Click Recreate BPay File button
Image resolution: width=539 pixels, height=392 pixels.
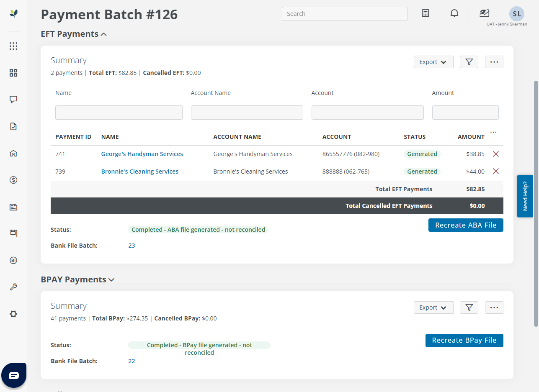[464, 341]
